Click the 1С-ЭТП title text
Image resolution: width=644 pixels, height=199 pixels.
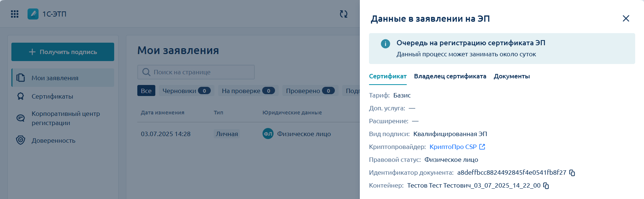[x=54, y=14]
